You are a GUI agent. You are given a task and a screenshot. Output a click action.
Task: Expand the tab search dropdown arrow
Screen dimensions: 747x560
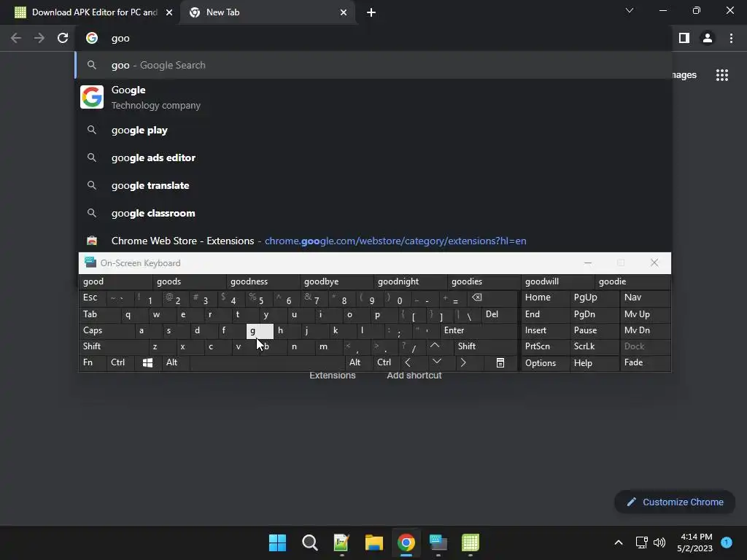click(630, 10)
